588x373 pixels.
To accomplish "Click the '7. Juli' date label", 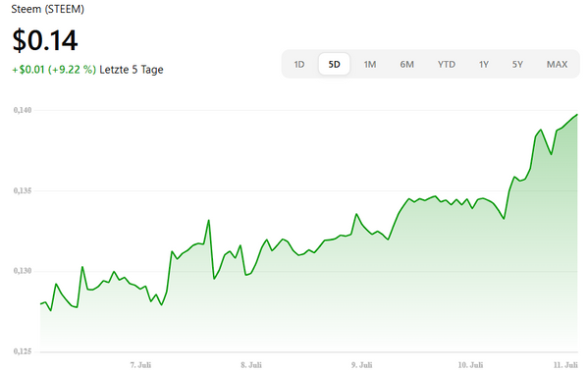I will point(140,365).
